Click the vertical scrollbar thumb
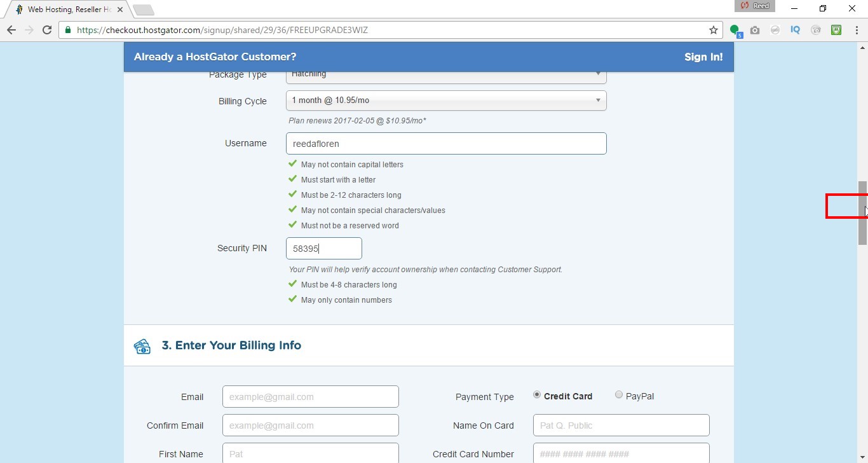 [x=862, y=212]
